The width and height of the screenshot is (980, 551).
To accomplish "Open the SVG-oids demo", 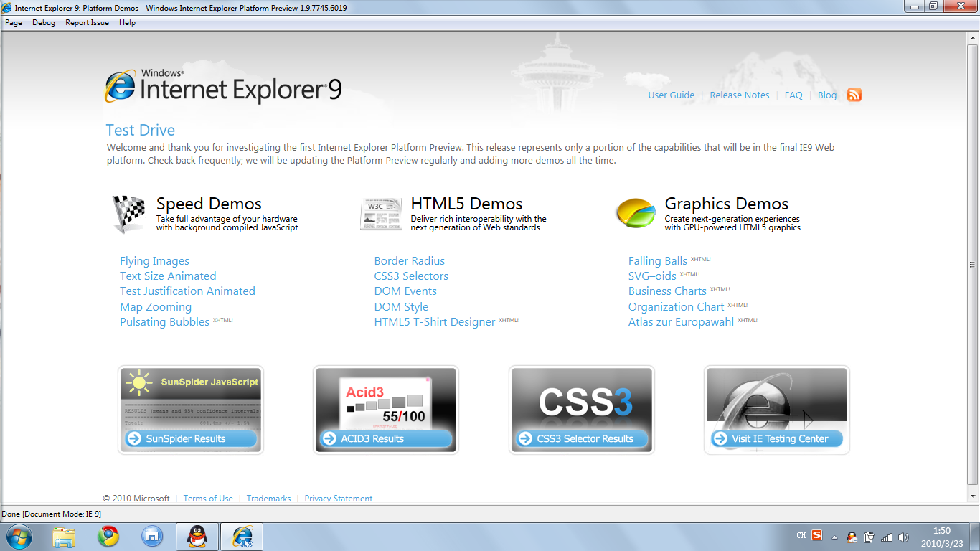I will point(652,276).
